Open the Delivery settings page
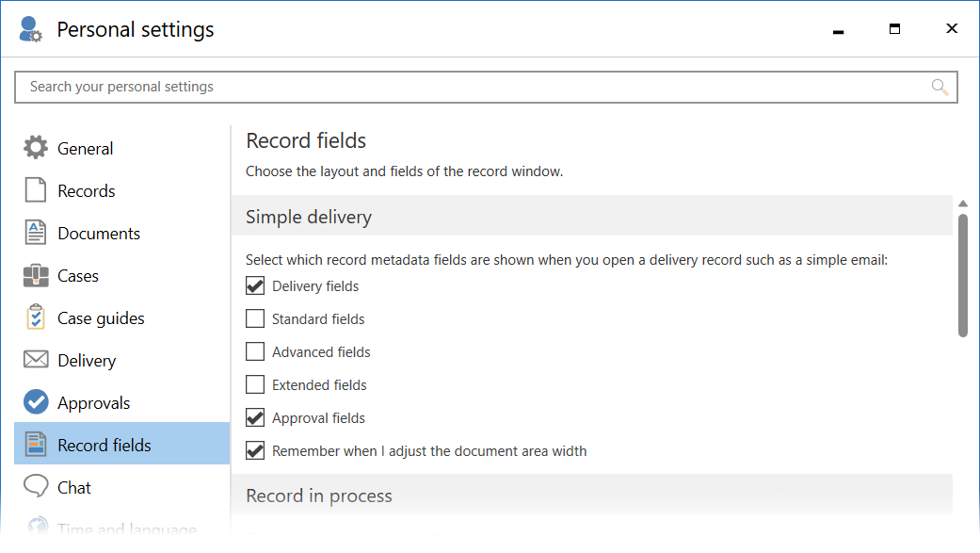980x553 pixels. 121,360
